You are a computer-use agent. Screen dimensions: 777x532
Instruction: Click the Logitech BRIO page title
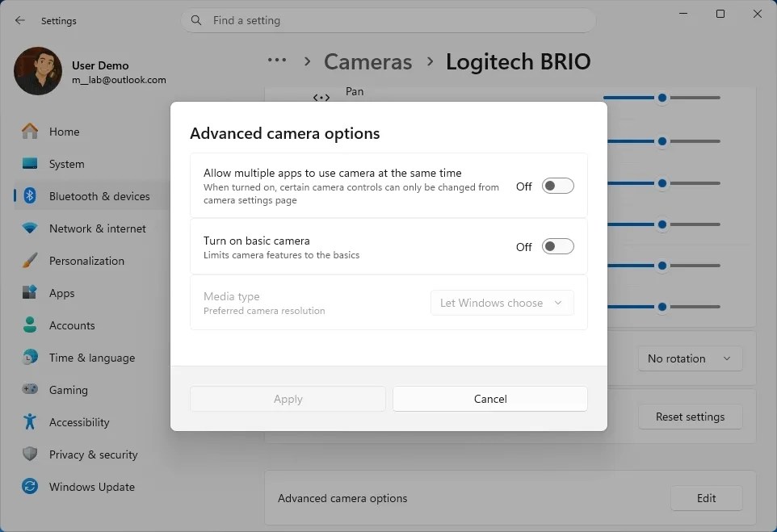point(518,62)
